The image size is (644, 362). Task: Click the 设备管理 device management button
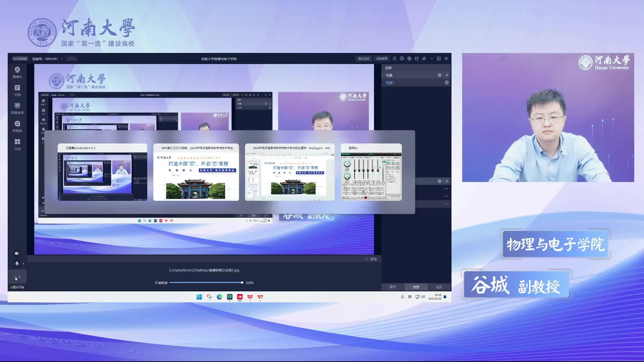click(x=382, y=59)
